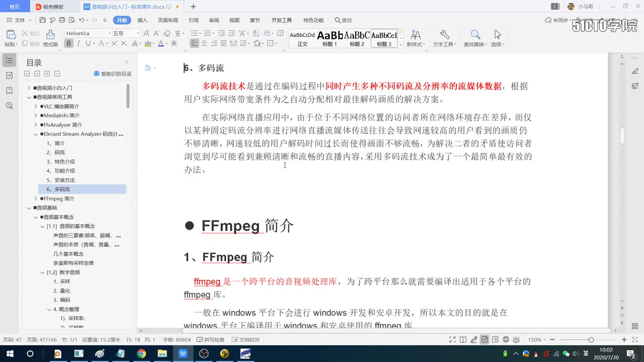Toggle spell check 拼写检查 in status bar
644x362 pixels.
tap(210, 340)
